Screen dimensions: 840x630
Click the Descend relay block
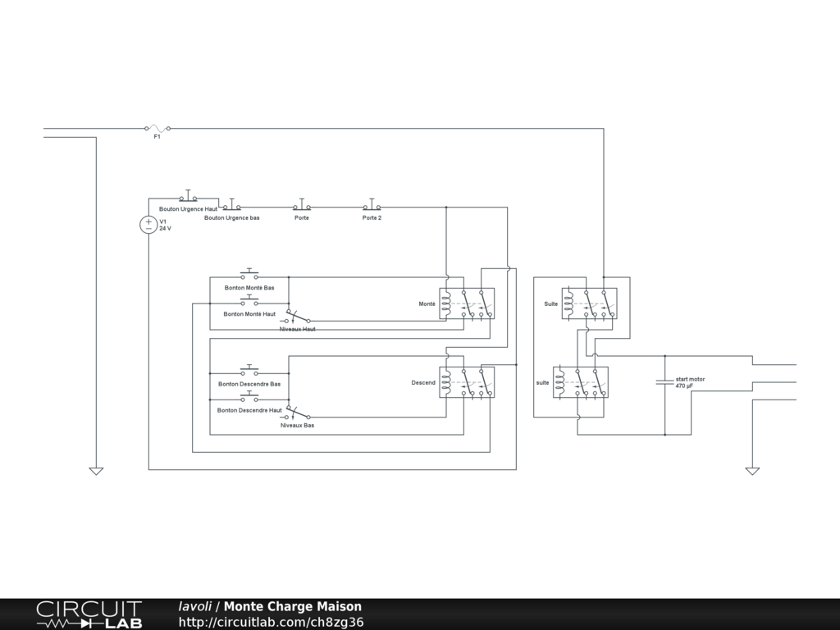467,382
